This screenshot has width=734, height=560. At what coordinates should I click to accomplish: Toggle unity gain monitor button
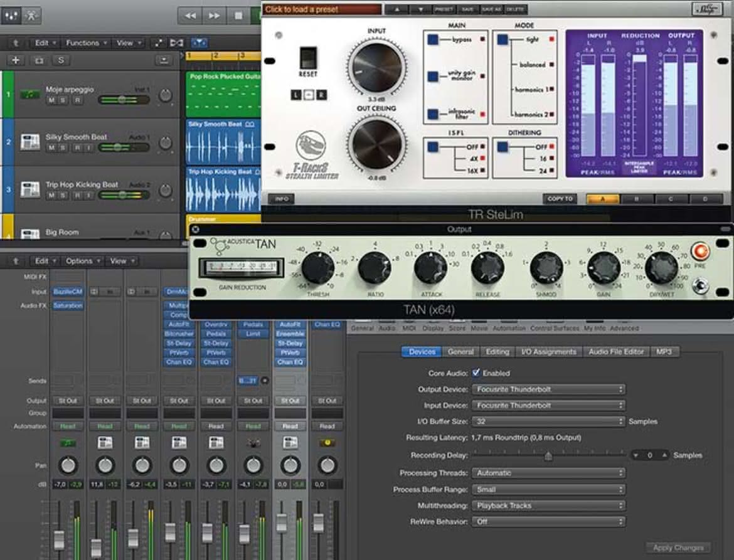click(432, 76)
